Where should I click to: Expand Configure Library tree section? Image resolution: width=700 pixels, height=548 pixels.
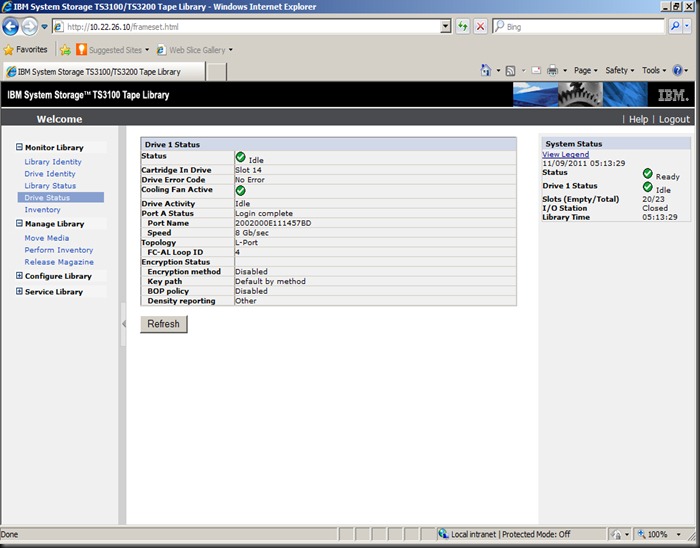tap(19, 276)
